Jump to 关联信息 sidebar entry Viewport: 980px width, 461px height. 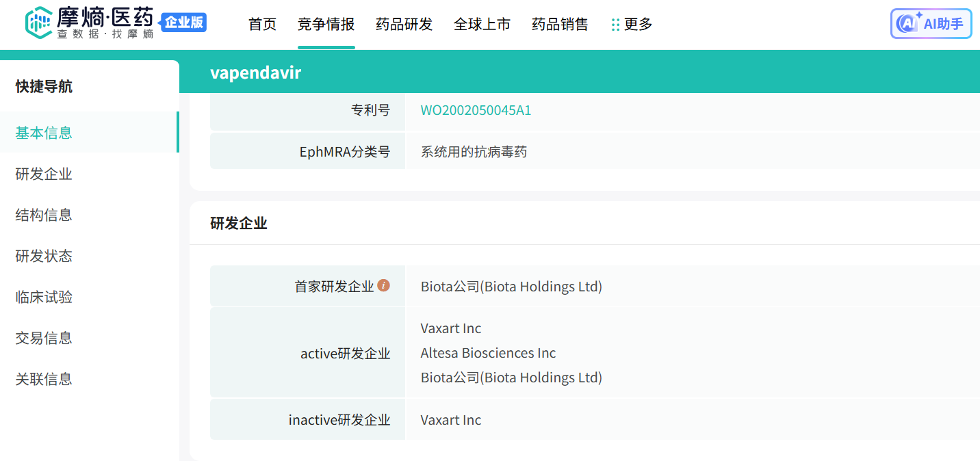click(44, 379)
